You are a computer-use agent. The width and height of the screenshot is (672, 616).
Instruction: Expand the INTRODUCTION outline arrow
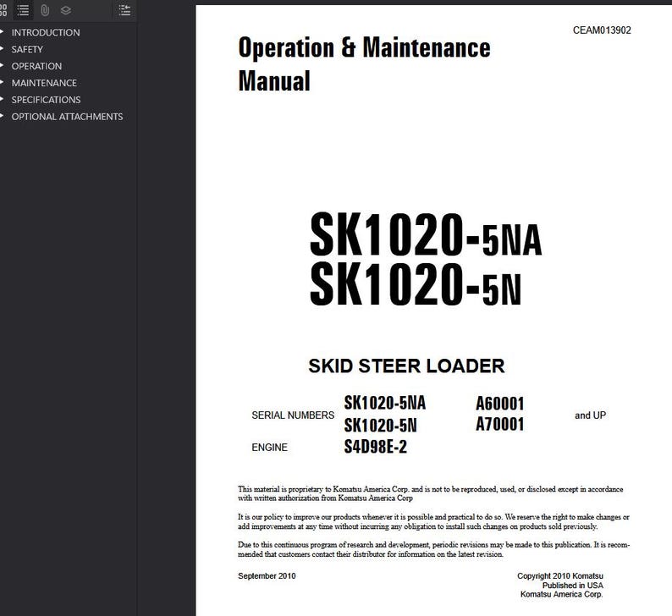(3, 31)
